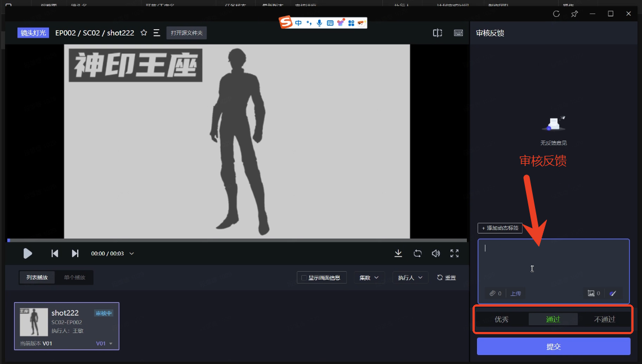Open Sogou voice input microphone
The width and height of the screenshot is (642, 364).
point(319,23)
